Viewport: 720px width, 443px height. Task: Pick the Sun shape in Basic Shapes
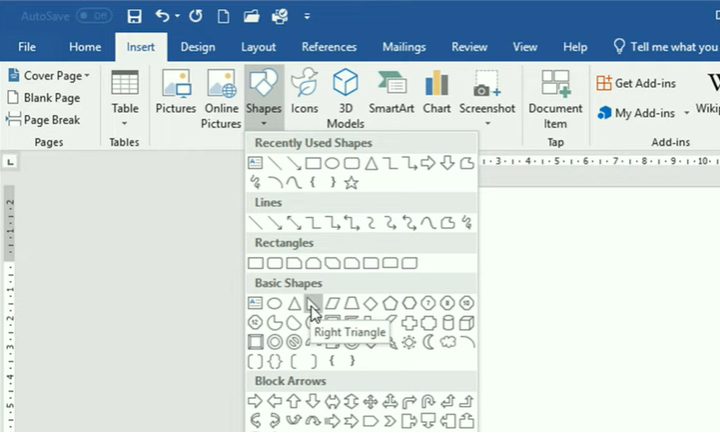[x=408, y=342]
